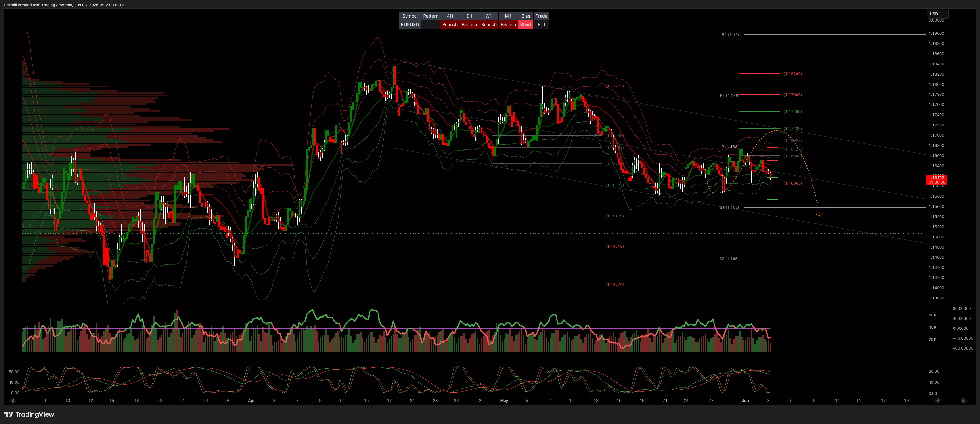Click the Tickmill created with TradingView.com caption
Viewport: 980px width, 424px height.
point(64,5)
